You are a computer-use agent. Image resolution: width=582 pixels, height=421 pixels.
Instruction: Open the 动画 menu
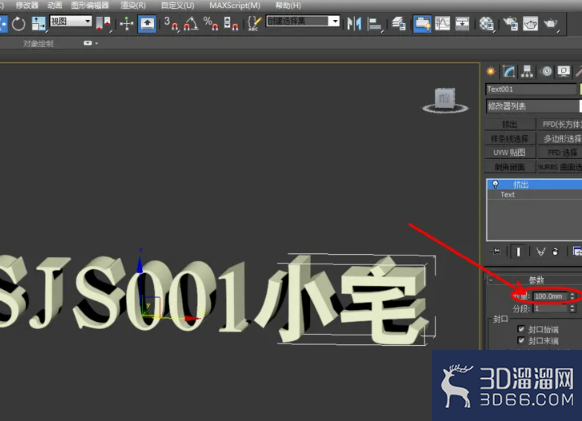click(x=55, y=5)
